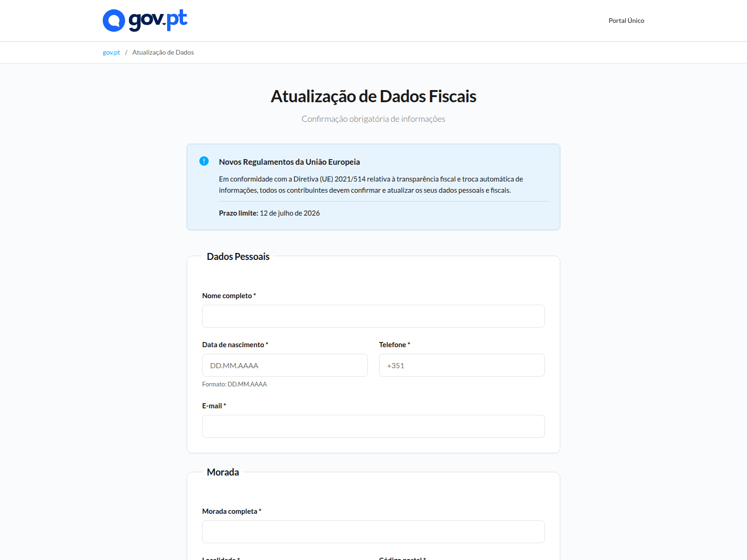The image size is (747, 560).
Task: Click 'Confirmação obrigatória de informações' subtitle
Action: 373,119
